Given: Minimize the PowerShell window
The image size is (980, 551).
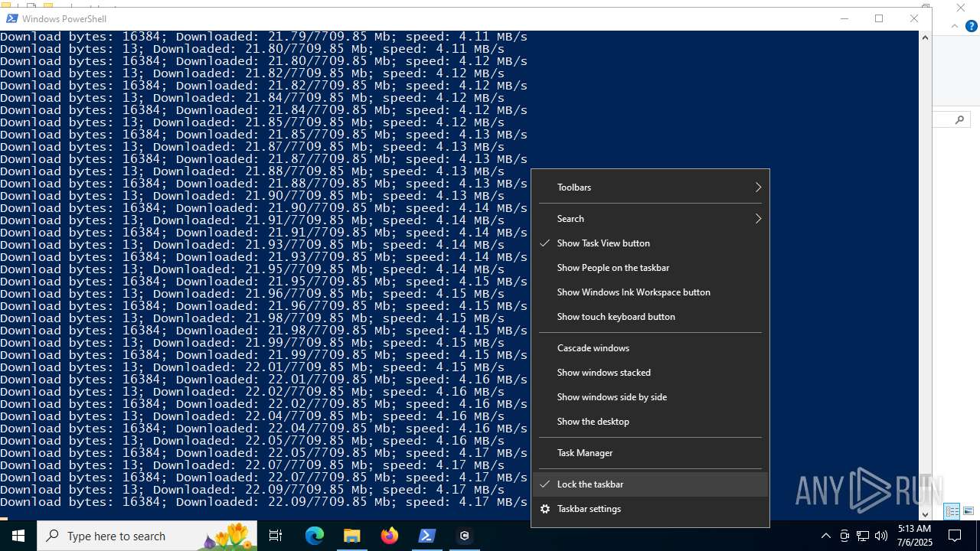Looking at the screenshot, I should coord(844,18).
